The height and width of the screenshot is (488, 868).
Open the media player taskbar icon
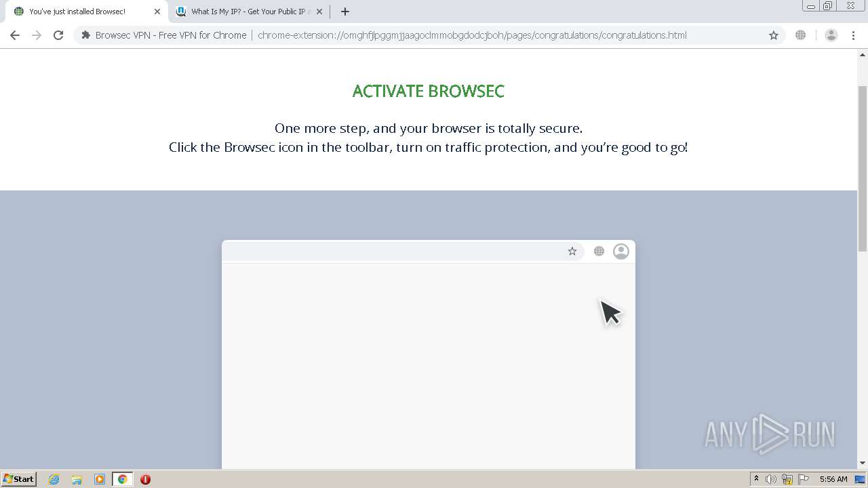[x=100, y=479]
